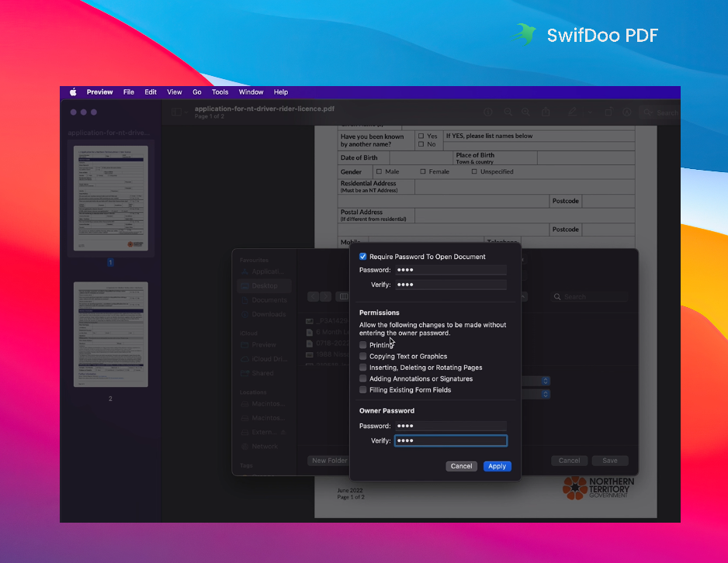Image resolution: width=728 pixels, height=563 pixels.
Task: Focus the Owner Password field
Action: [451, 426]
